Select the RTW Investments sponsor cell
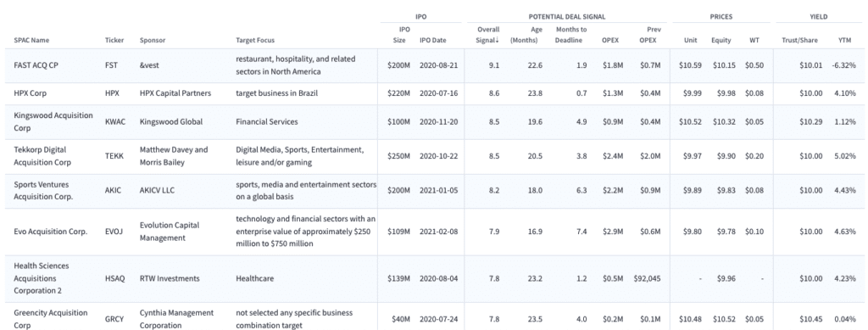 pyautogui.click(x=169, y=279)
